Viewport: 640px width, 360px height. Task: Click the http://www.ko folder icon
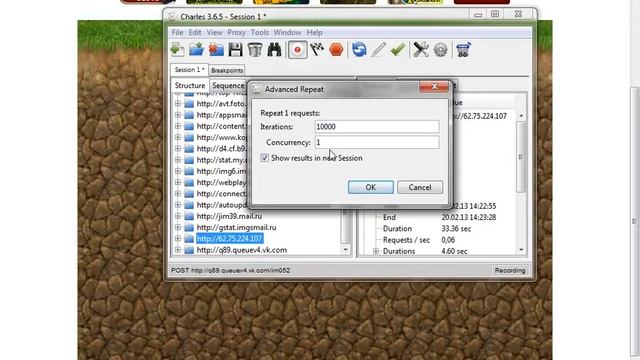click(x=189, y=138)
